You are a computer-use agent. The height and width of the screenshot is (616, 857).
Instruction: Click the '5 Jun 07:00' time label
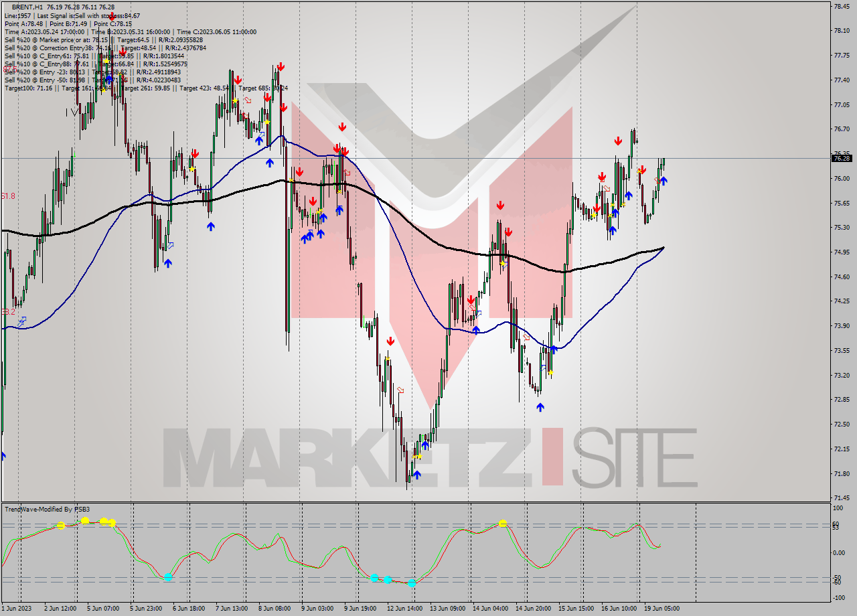[x=103, y=609]
